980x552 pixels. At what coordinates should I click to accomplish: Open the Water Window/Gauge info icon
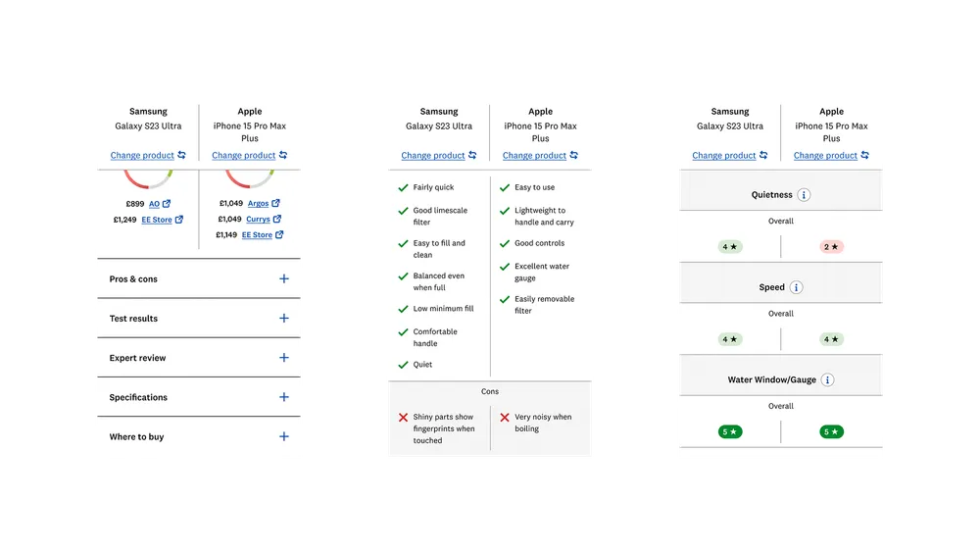(827, 379)
